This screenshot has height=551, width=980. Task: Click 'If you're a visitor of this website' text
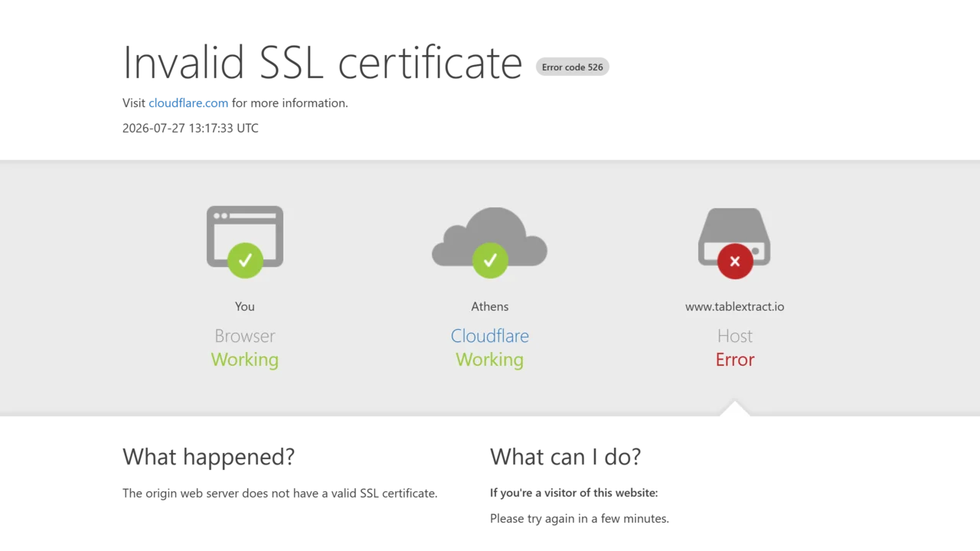tap(574, 493)
